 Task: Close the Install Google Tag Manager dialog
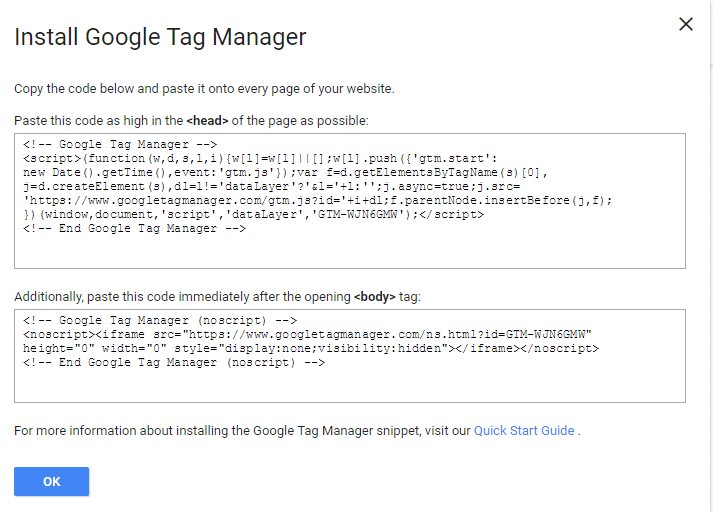point(686,24)
